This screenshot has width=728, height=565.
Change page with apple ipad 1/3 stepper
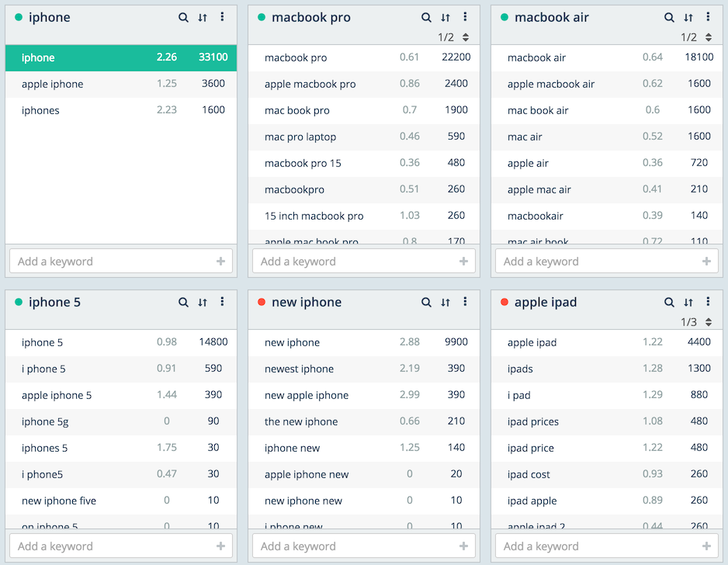click(709, 322)
